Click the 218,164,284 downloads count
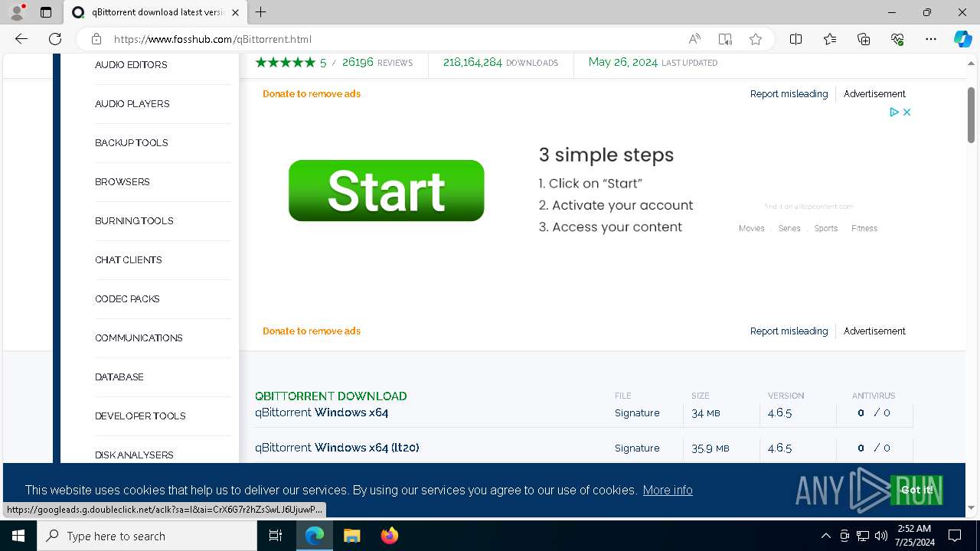The height and width of the screenshot is (551, 980). [501, 63]
